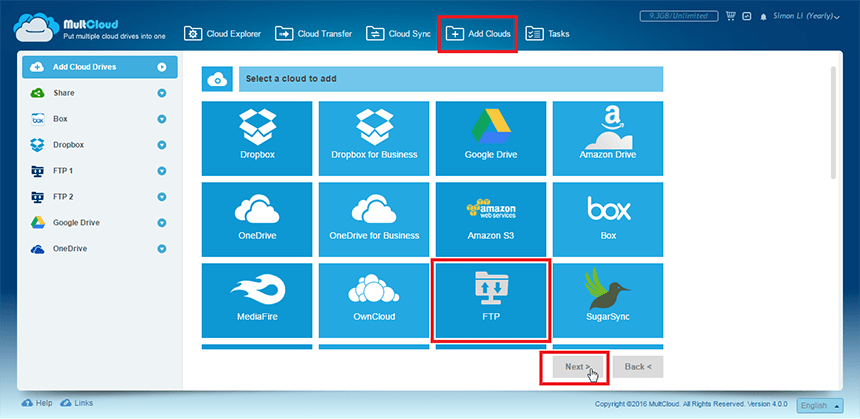The image size is (860, 419).
Task: Click the Google Drive label in sidebar
Action: 76,223
